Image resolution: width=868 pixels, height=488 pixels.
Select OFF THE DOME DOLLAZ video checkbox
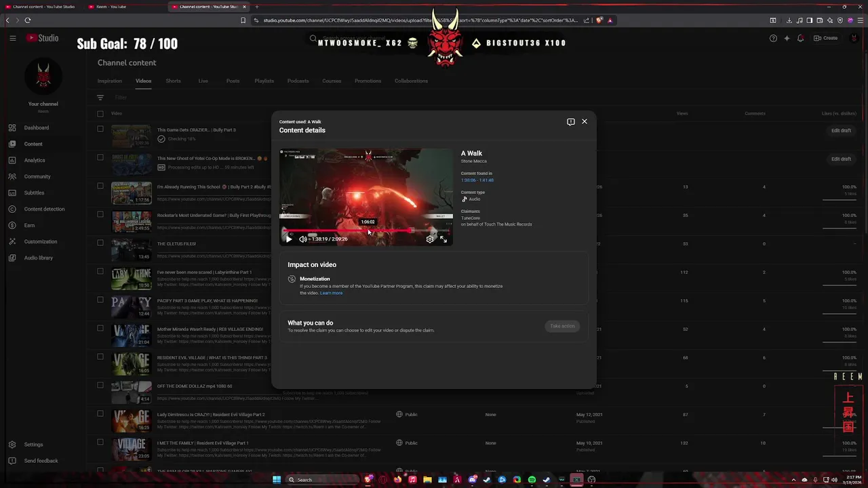pyautogui.click(x=100, y=385)
